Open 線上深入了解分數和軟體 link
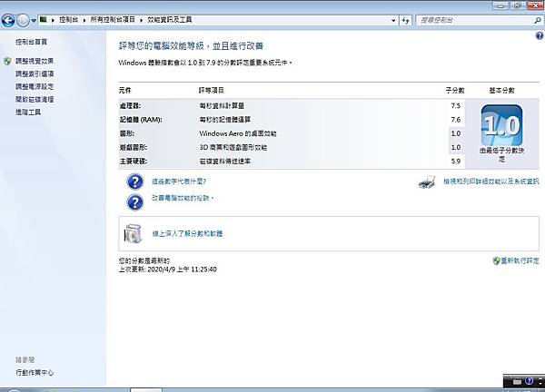 [187, 234]
